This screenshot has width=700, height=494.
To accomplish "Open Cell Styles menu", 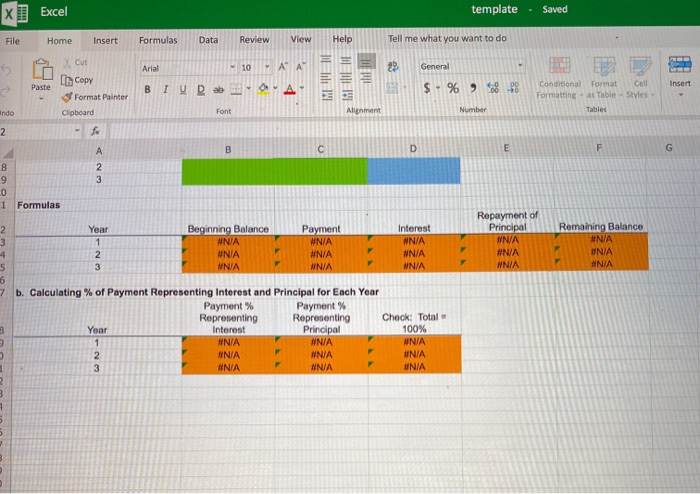I will coord(640,77).
